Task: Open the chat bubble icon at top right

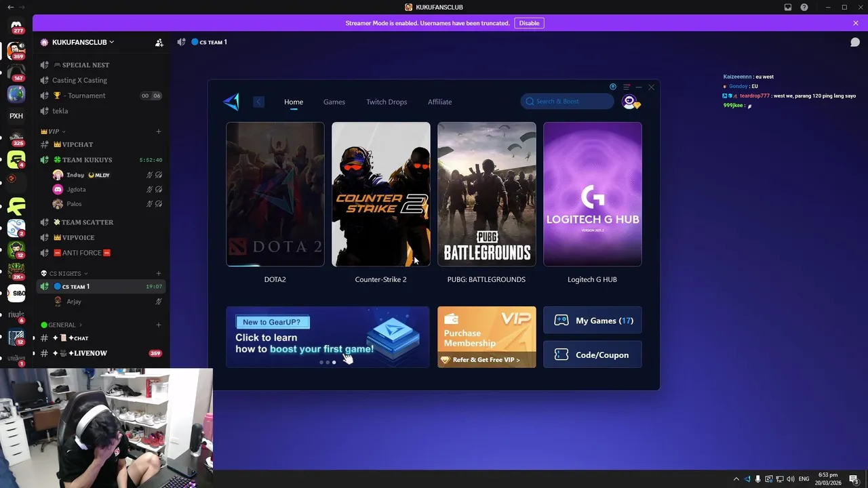Action: (x=855, y=42)
